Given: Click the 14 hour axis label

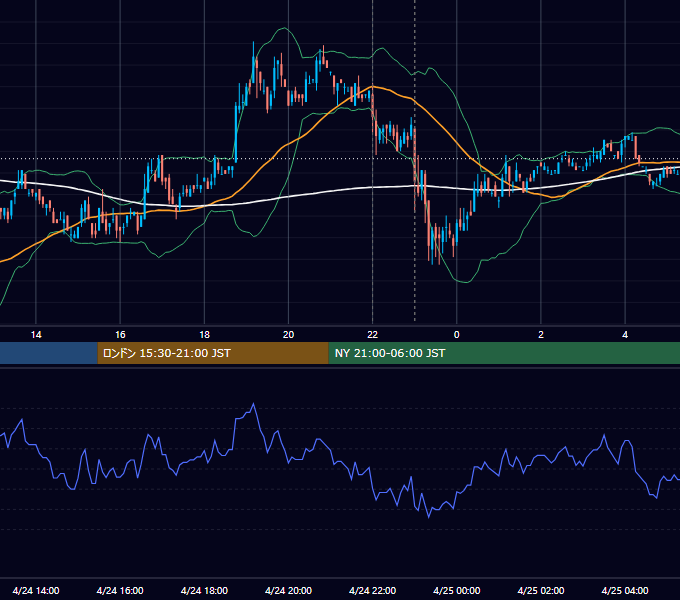Looking at the screenshot, I should point(36,335).
